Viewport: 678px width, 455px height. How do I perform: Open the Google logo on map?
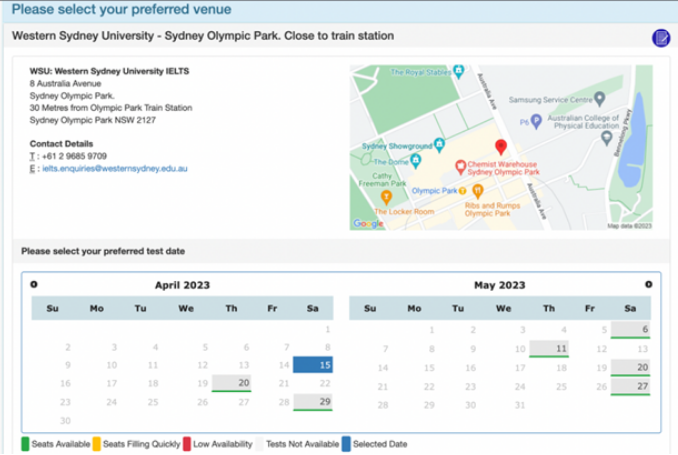point(368,223)
